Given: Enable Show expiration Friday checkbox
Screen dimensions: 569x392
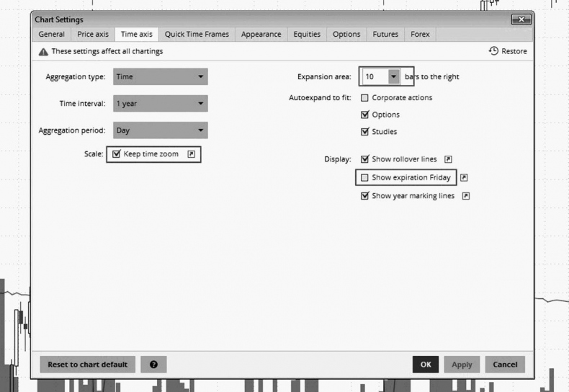Looking at the screenshot, I should point(364,177).
